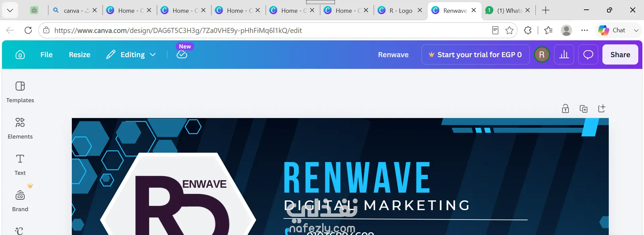644x235 pixels.
Task: Open the partly visible panel below Brand
Action: (x=19, y=231)
